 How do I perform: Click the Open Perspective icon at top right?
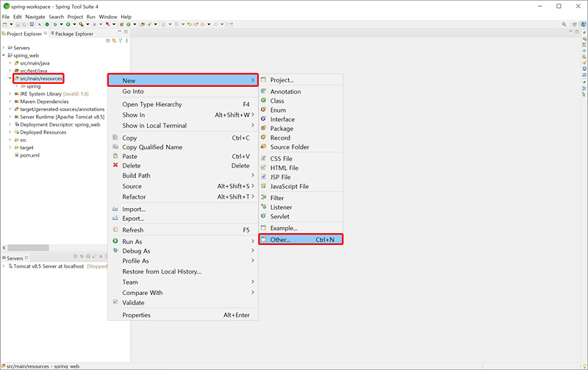coord(575,24)
